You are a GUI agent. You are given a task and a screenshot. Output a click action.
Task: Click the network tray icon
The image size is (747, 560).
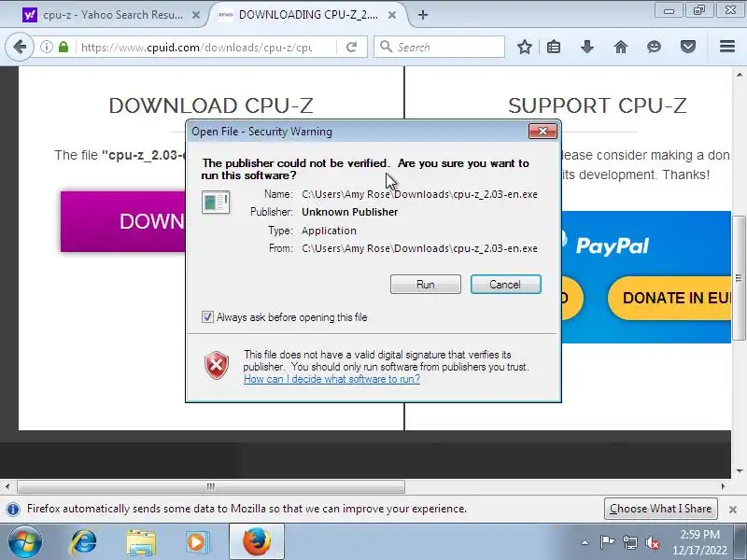click(x=629, y=542)
